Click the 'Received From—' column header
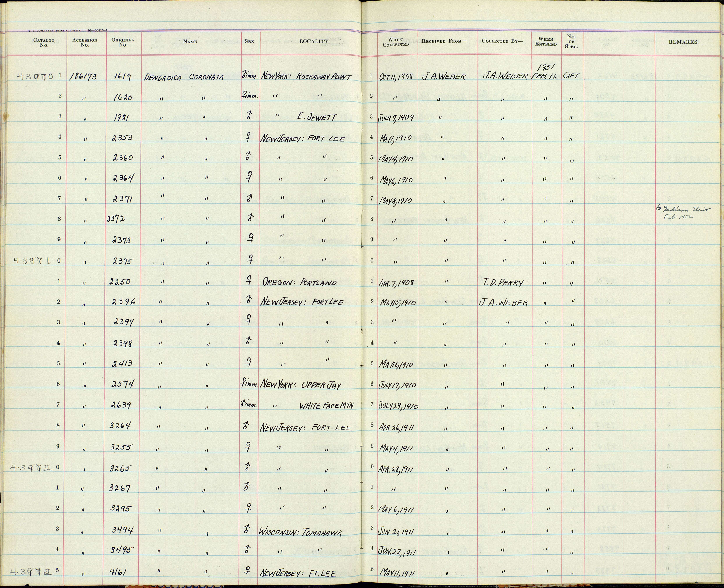 [x=444, y=41]
